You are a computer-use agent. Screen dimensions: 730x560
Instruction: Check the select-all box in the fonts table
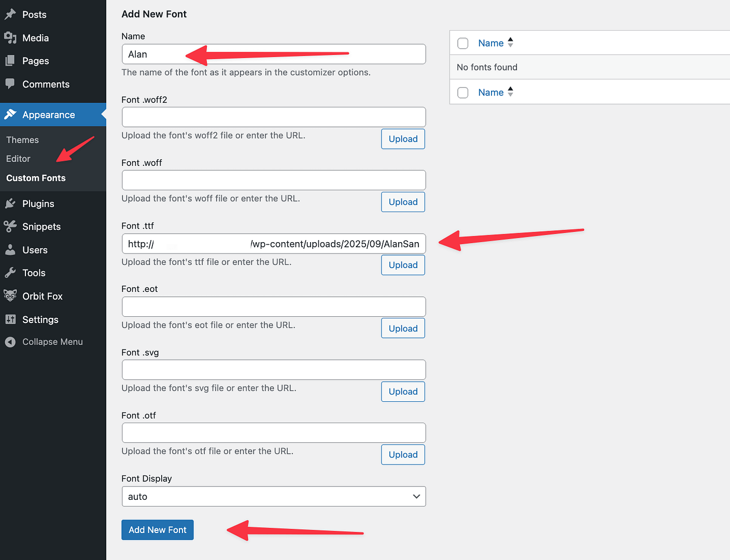click(x=462, y=43)
